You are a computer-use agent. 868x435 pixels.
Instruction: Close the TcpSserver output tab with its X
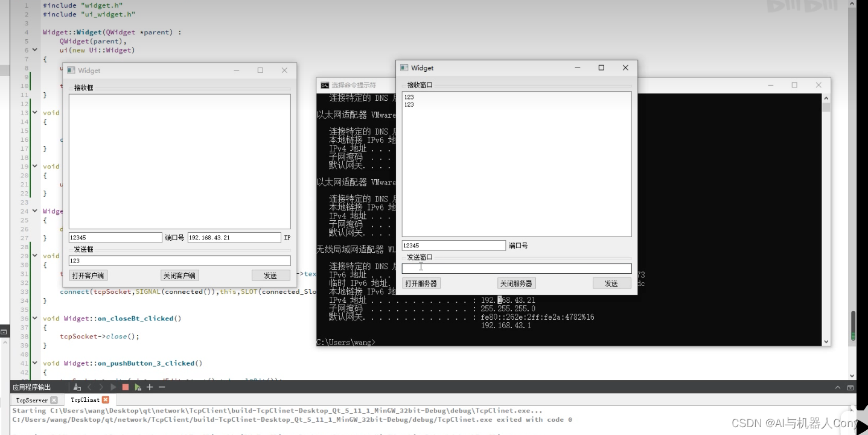(x=54, y=400)
